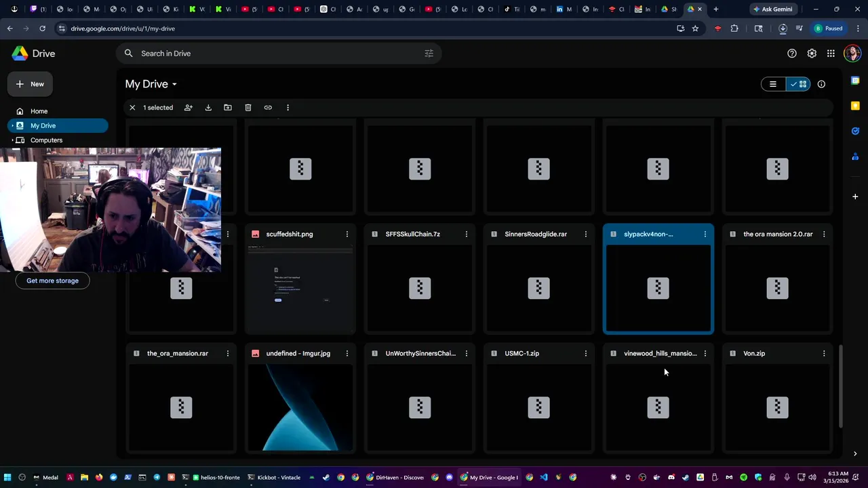Image resolution: width=868 pixels, height=488 pixels.
Task: Open more actions for USMC-1.zip
Action: 586,353
